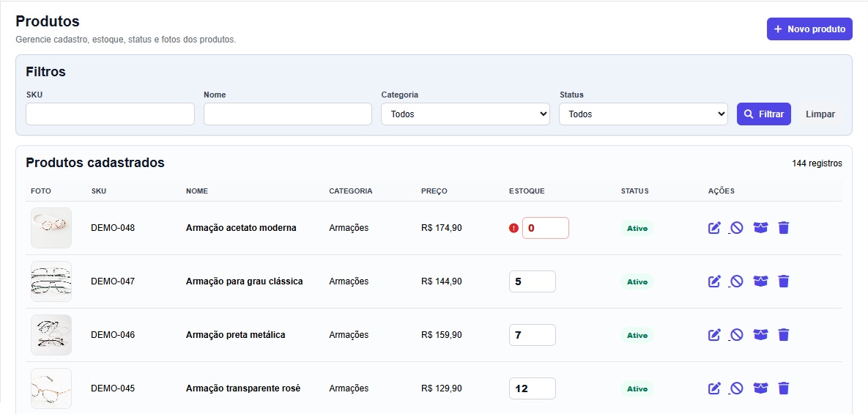Open photo thumbnail of Armação acetato moderna
This screenshot has height=420, width=868.
pos(51,228)
